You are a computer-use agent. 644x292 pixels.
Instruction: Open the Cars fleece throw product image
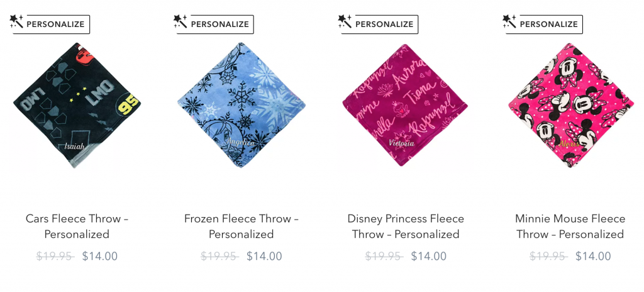pyautogui.click(x=77, y=105)
